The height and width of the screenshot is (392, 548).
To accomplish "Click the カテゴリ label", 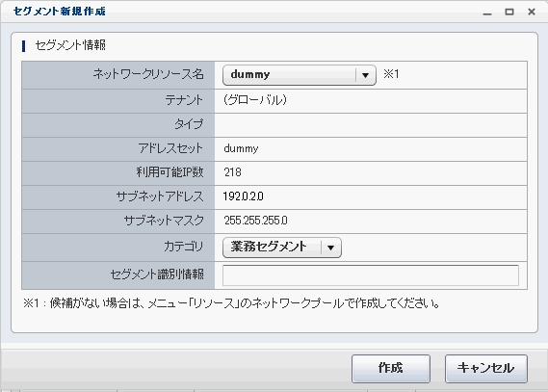I will click(184, 247).
